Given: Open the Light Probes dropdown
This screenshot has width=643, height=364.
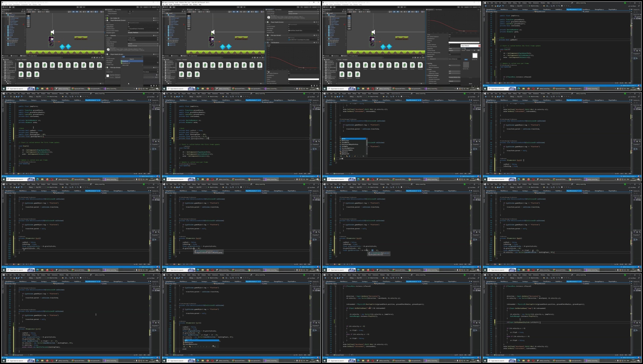Looking at the screenshot, I should tap(454, 71).
